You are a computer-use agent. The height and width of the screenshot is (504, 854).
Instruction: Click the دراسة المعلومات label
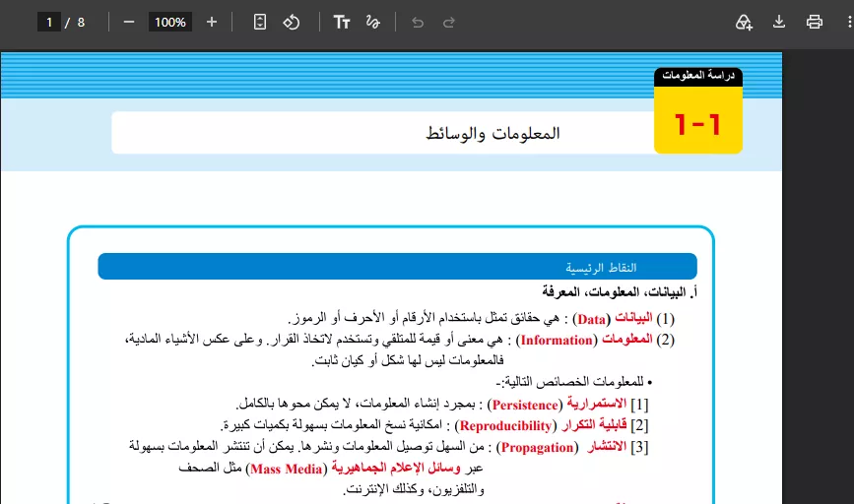click(698, 76)
